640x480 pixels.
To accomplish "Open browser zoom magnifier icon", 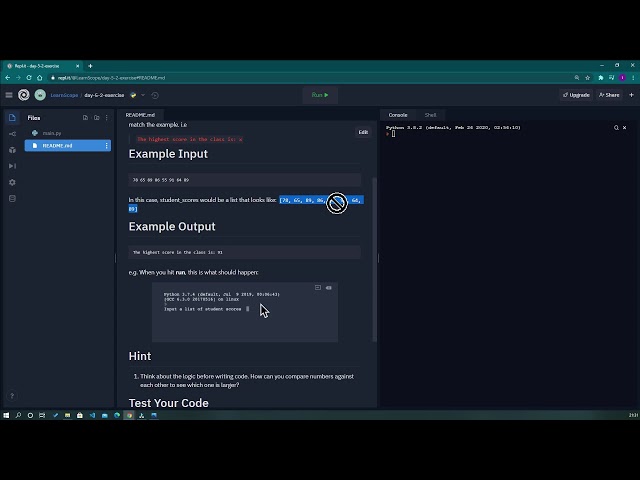I will pos(577,78).
